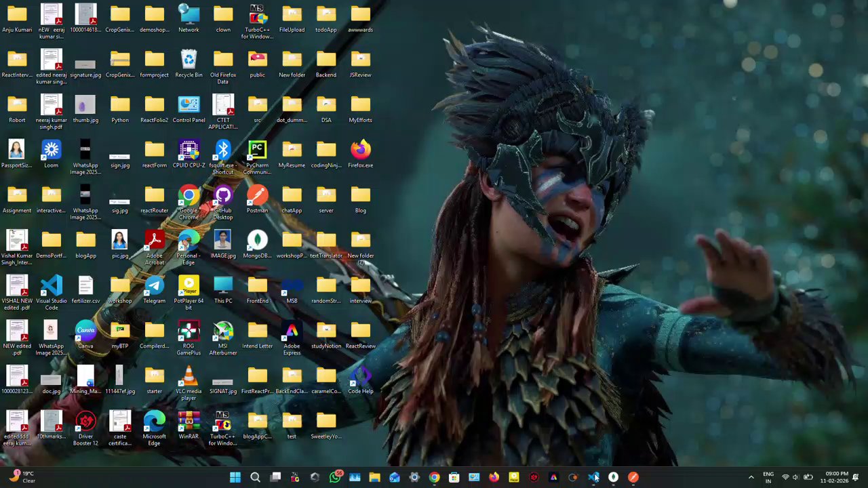Open the ENG IN language switcher

[768, 477]
